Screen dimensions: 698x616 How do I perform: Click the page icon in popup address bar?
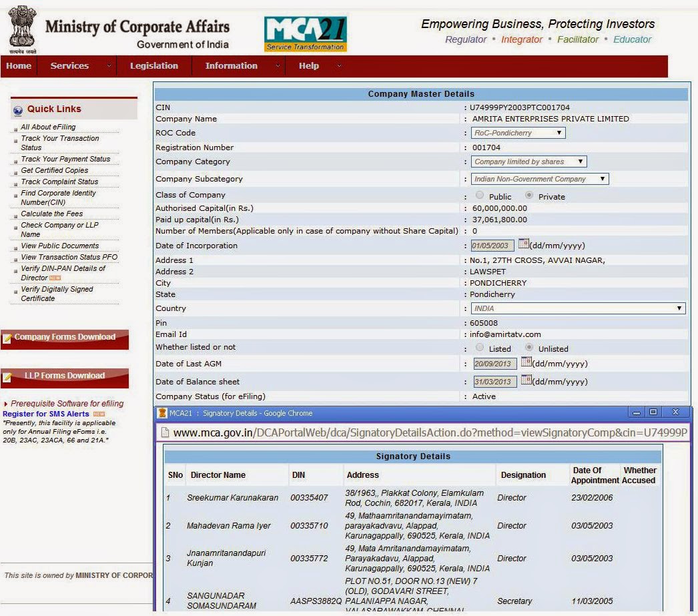(x=165, y=432)
